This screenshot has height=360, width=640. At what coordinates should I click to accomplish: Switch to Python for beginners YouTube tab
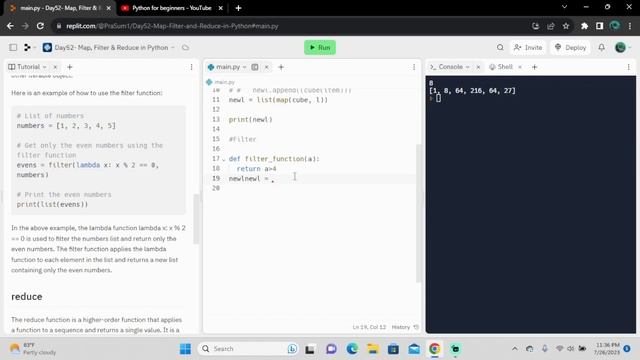pos(171,8)
